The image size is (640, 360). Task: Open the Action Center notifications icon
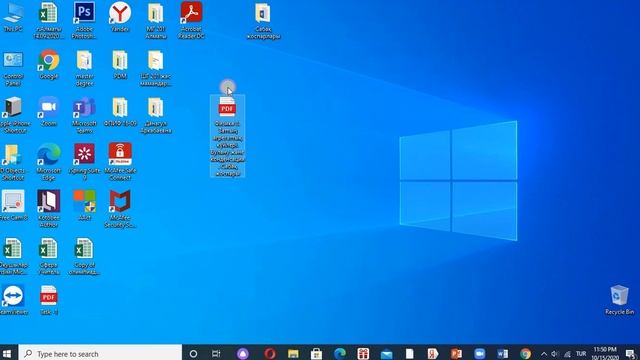tap(630, 354)
